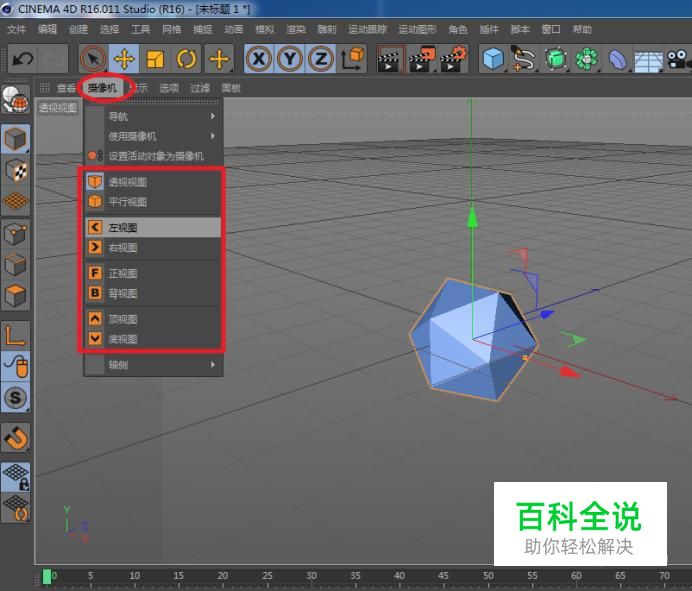The image size is (692, 591).
Task: Expand the 使用摄像机 submenu
Action: [153, 136]
